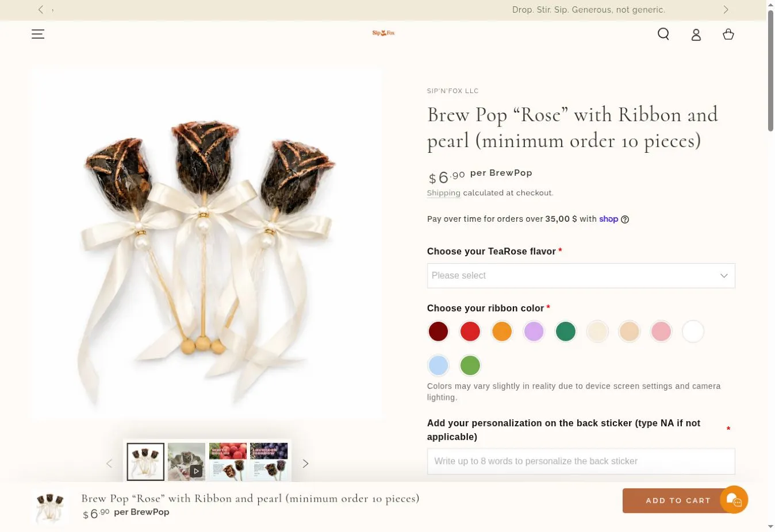Open the Shipping policy link
Viewport: 775px width, 532px height.
(443, 193)
